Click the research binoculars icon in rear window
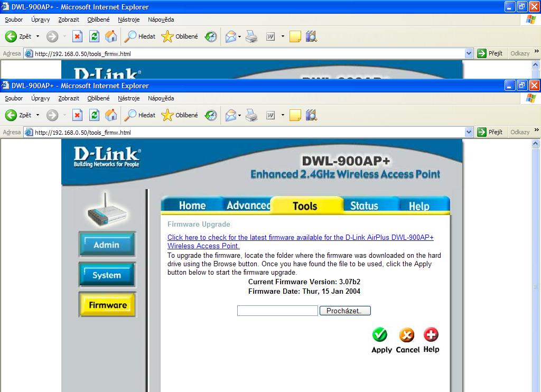Viewport: 541px width, 392px height. point(311,36)
